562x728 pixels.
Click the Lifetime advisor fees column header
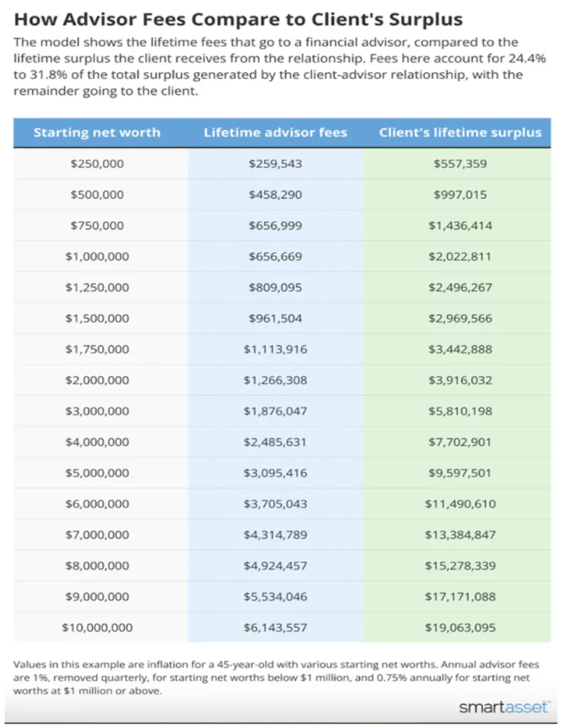[x=275, y=132]
